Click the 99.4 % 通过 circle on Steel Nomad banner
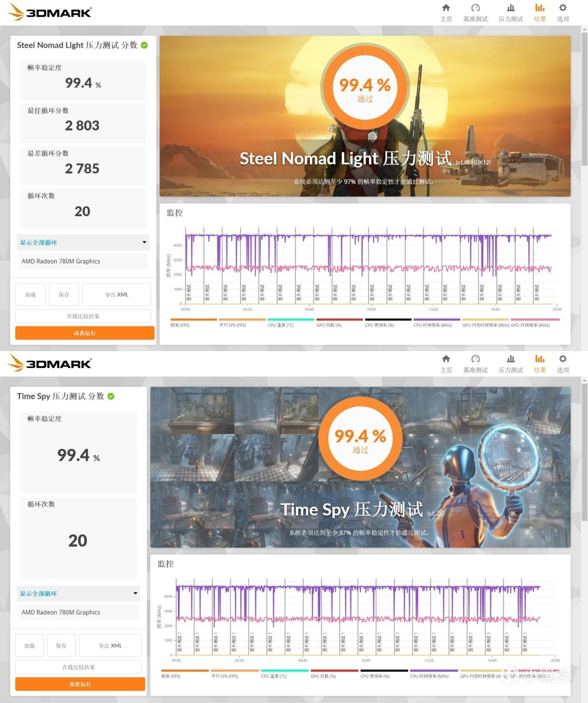 tap(365, 87)
